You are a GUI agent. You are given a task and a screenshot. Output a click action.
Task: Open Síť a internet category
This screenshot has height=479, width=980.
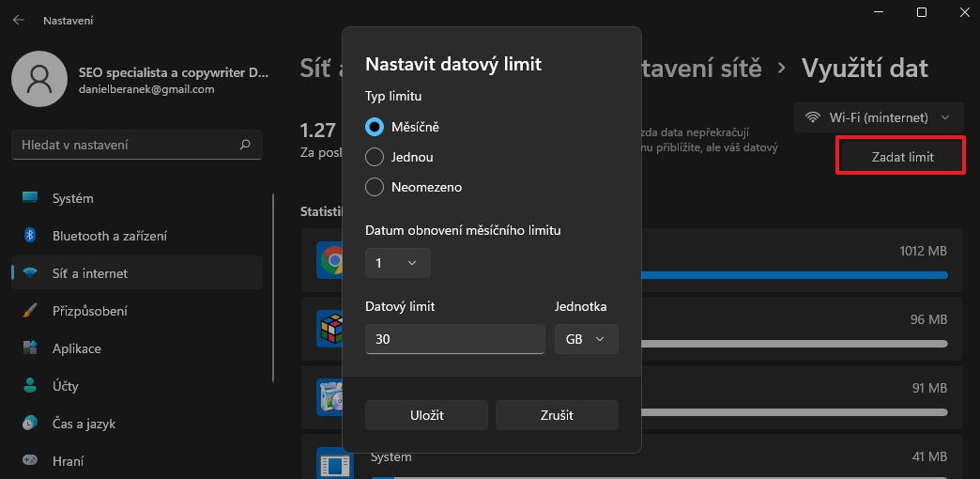(137, 273)
